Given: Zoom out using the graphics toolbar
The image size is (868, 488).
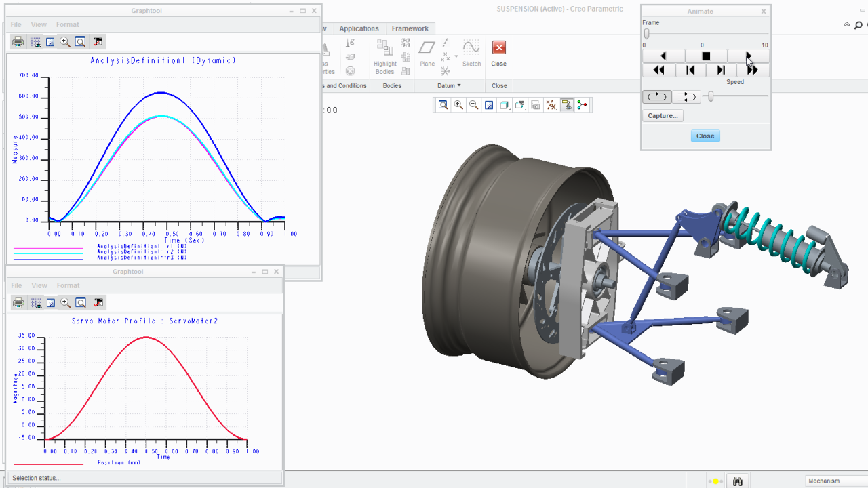Looking at the screenshot, I should pos(473,105).
